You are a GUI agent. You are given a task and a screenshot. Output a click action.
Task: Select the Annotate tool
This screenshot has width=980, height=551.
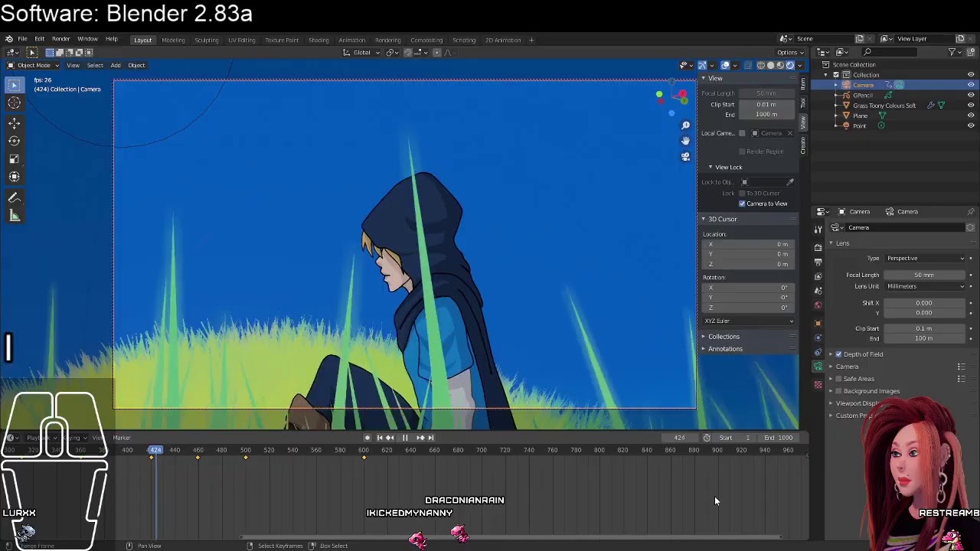(x=14, y=197)
